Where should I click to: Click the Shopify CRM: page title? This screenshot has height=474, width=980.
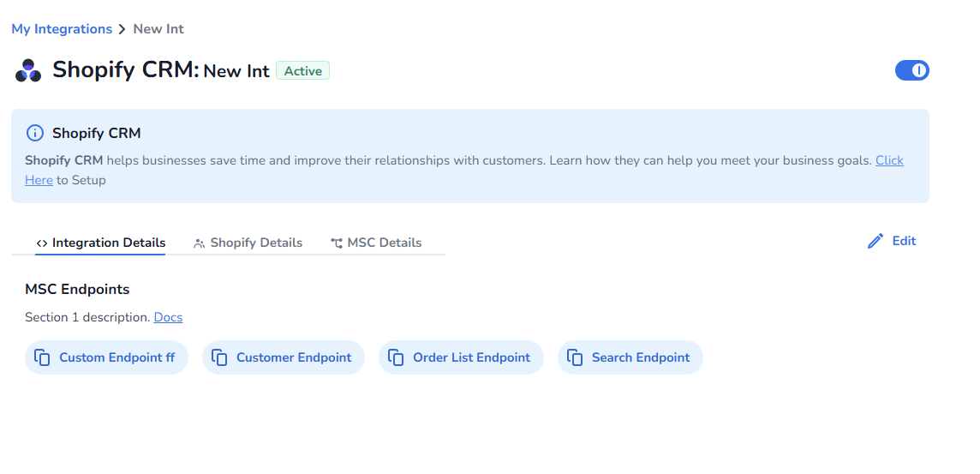click(x=126, y=69)
